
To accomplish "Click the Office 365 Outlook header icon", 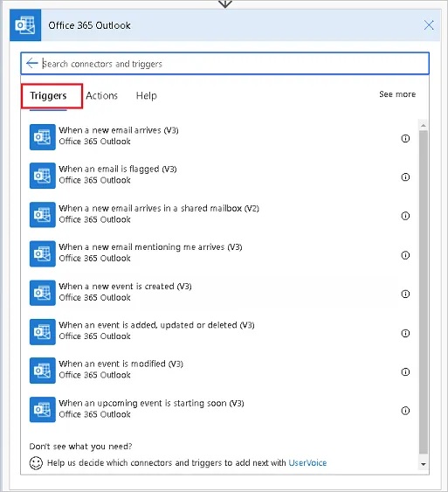I will pyautogui.click(x=25, y=25).
